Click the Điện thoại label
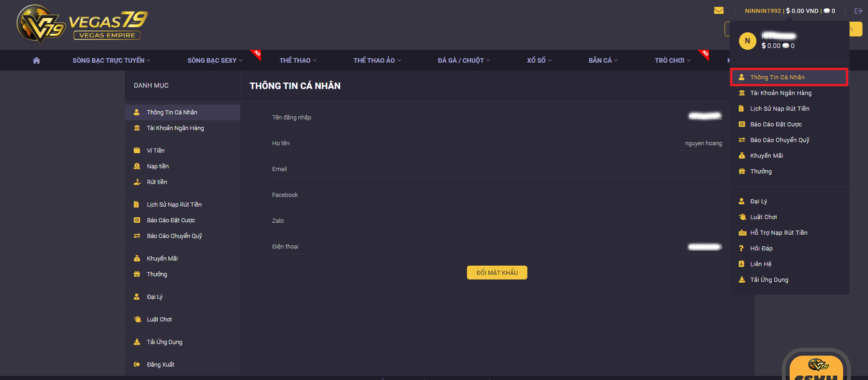 [x=285, y=247]
